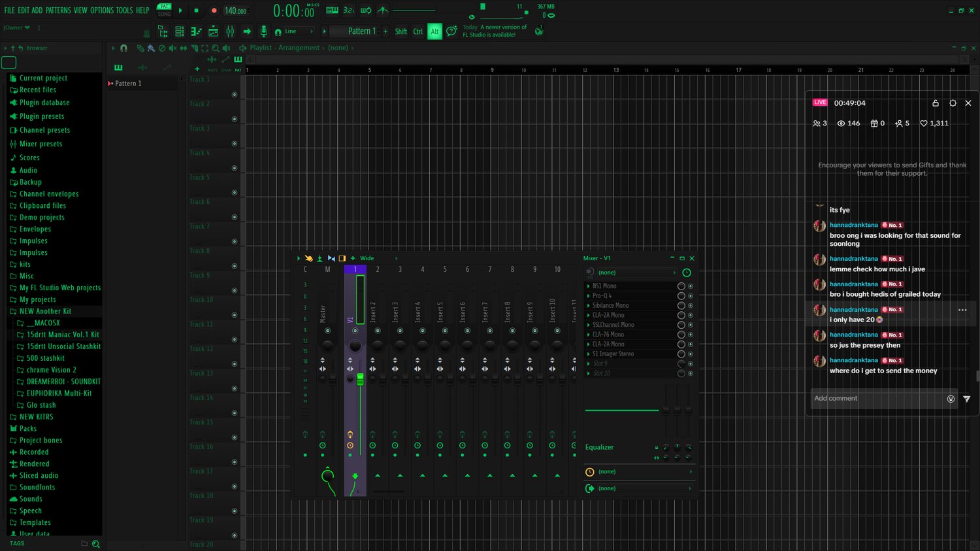Open the mixer Wide layout dropdown
This screenshot has width=980, height=551.
pos(379,258)
